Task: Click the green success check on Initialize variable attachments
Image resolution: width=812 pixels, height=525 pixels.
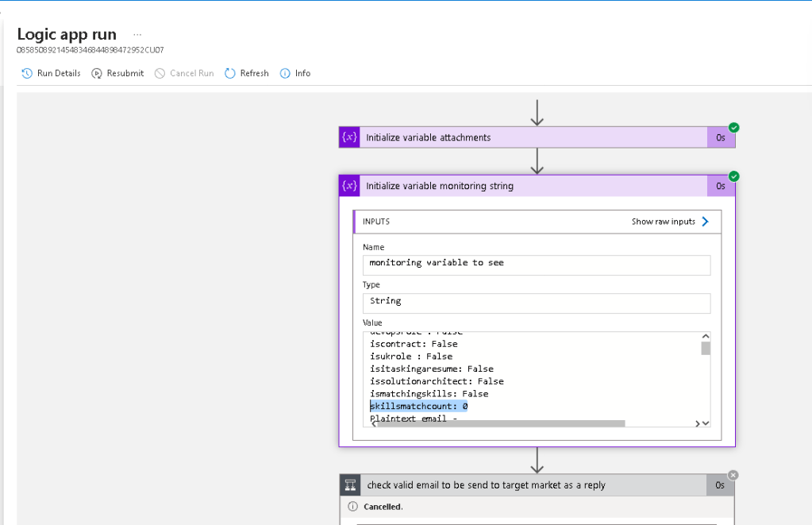Action: (x=733, y=128)
